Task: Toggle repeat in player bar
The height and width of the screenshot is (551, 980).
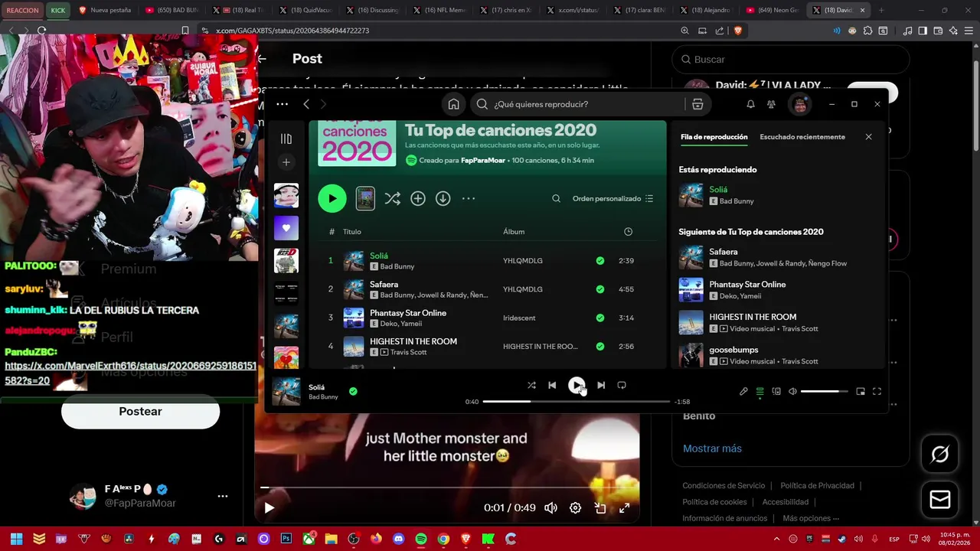Action: tap(622, 385)
